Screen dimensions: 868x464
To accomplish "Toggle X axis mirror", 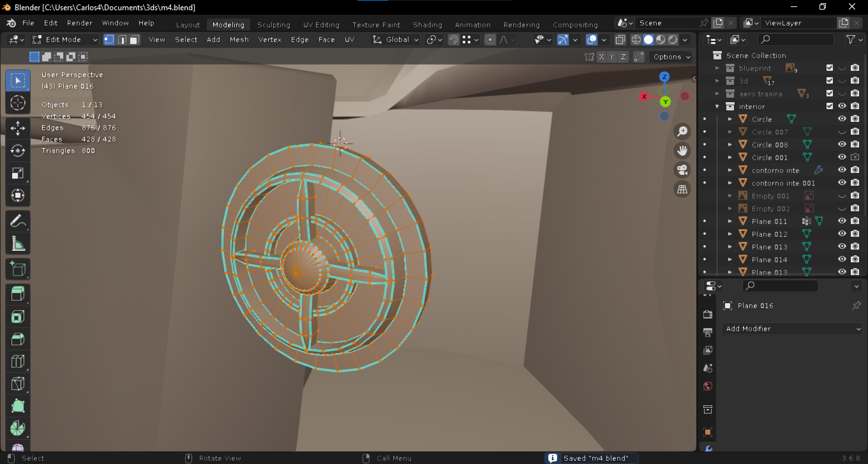I will [601, 57].
